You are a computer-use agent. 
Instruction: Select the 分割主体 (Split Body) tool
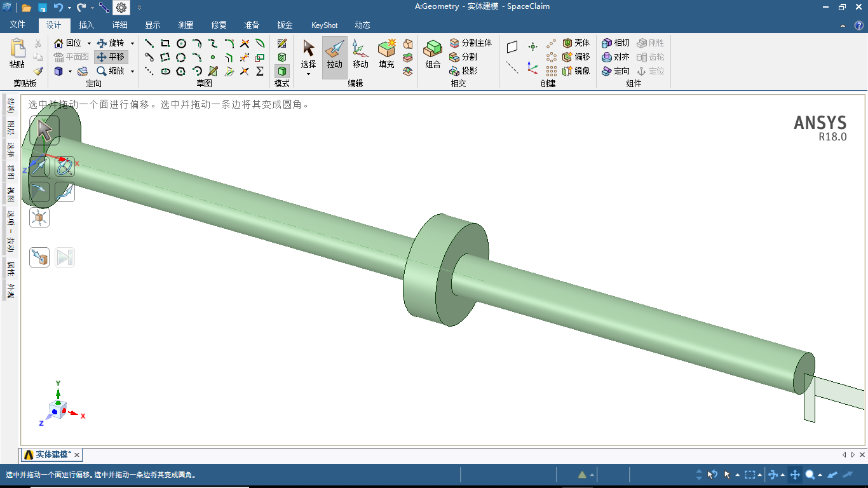click(470, 43)
